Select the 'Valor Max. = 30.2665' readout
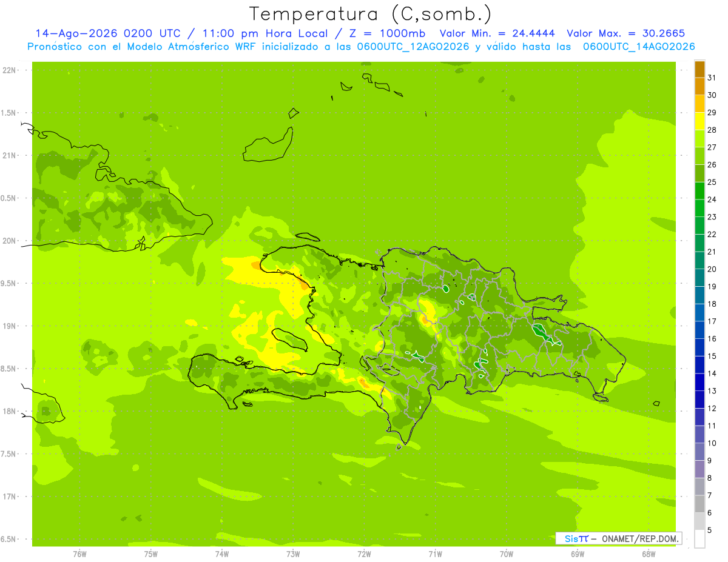The height and width of the screenshot is (562, 728). [x=625, y=33]
